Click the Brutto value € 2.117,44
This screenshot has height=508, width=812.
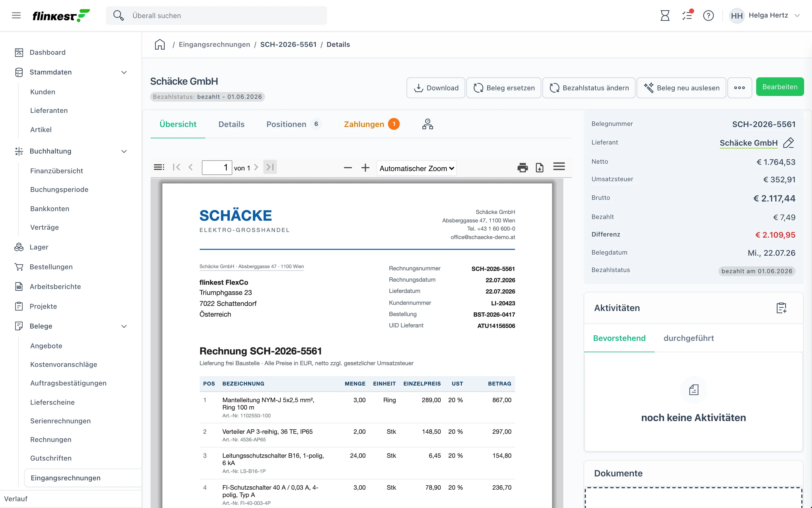point(774,198)
